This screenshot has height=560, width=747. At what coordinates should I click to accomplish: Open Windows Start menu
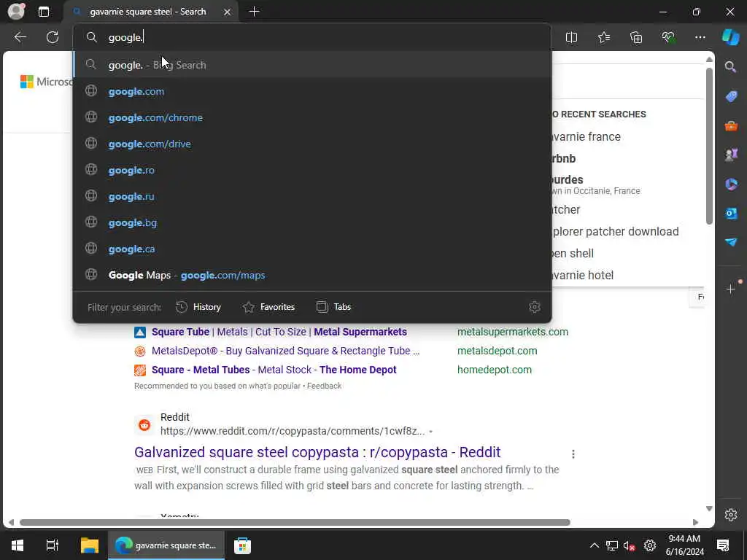pos(18,545)
